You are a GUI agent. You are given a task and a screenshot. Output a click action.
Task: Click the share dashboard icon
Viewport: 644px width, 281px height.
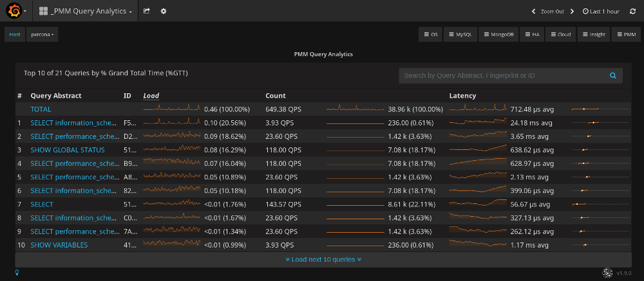click(x=147, y=11)
